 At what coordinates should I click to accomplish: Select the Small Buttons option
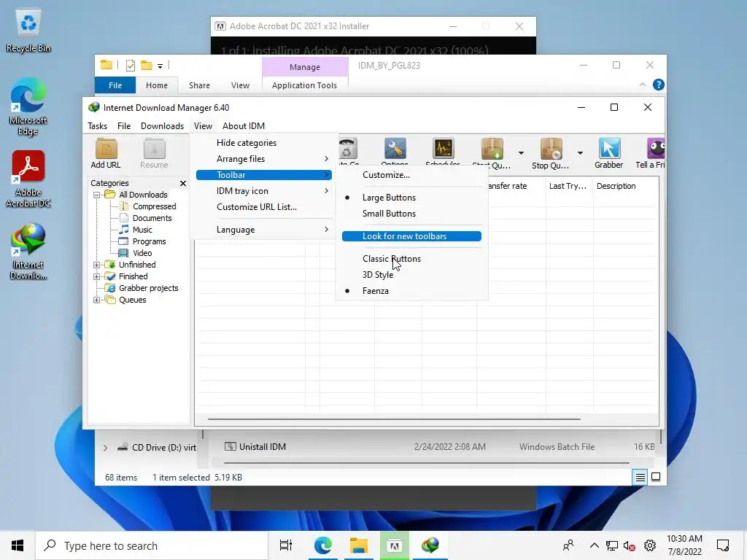point(411,214)
